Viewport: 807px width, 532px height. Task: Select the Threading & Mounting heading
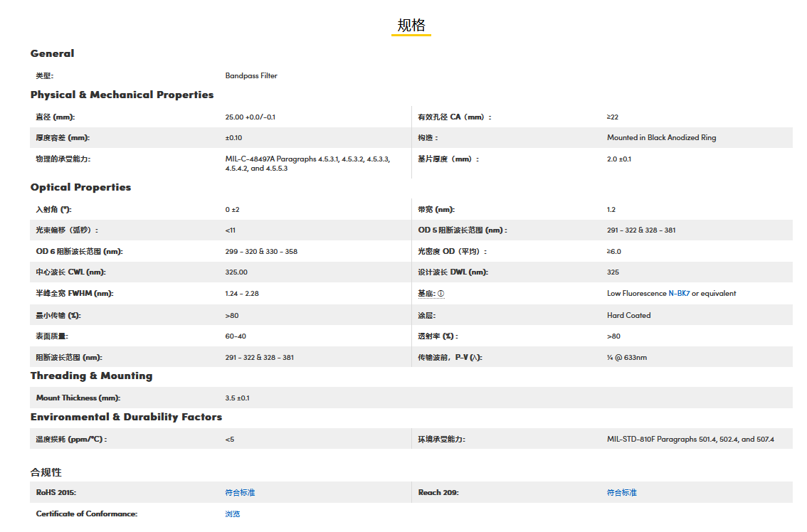(x=91, y=376)
